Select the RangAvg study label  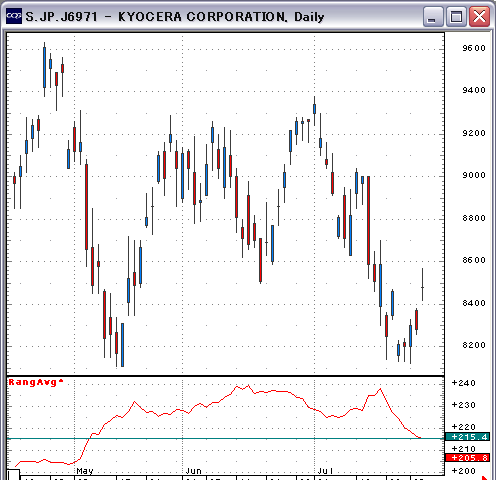tap(36, 382)
